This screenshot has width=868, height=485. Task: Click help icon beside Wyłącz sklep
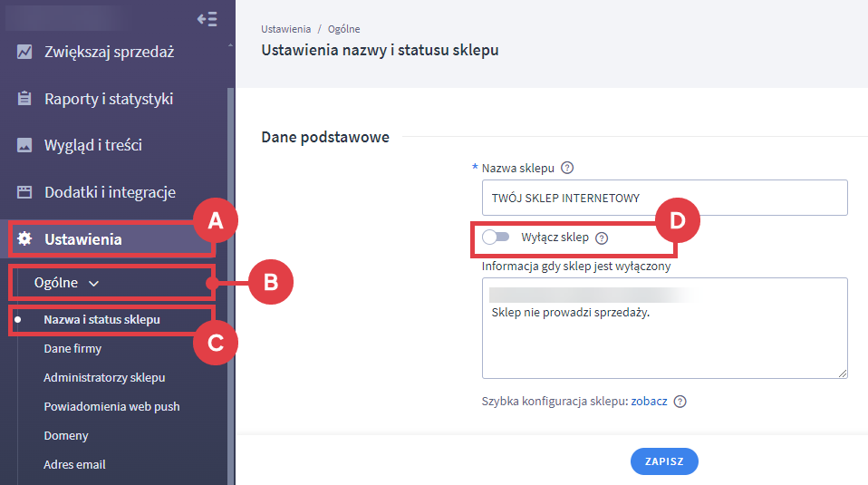click(x=602, y=238)
